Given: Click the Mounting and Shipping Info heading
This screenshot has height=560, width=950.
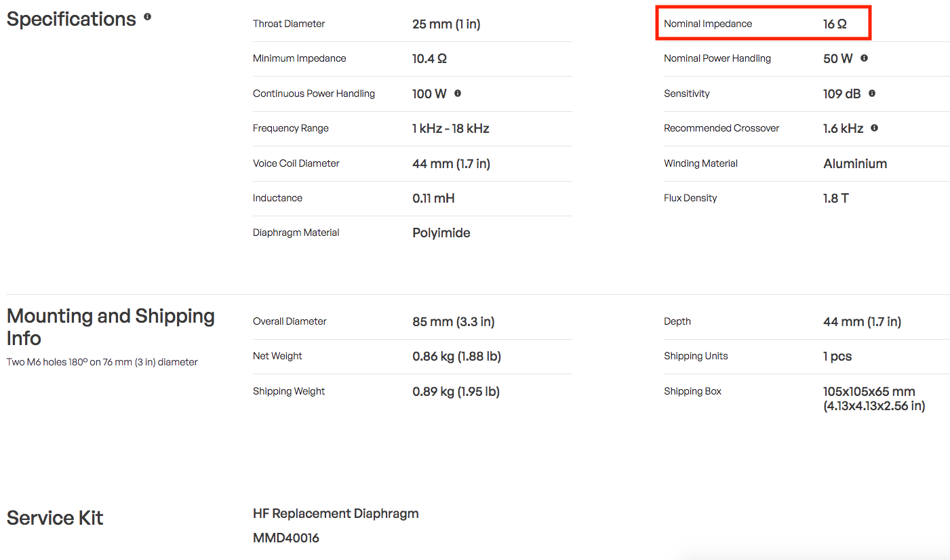Looking at the screenshot, I should coord(111,327).
